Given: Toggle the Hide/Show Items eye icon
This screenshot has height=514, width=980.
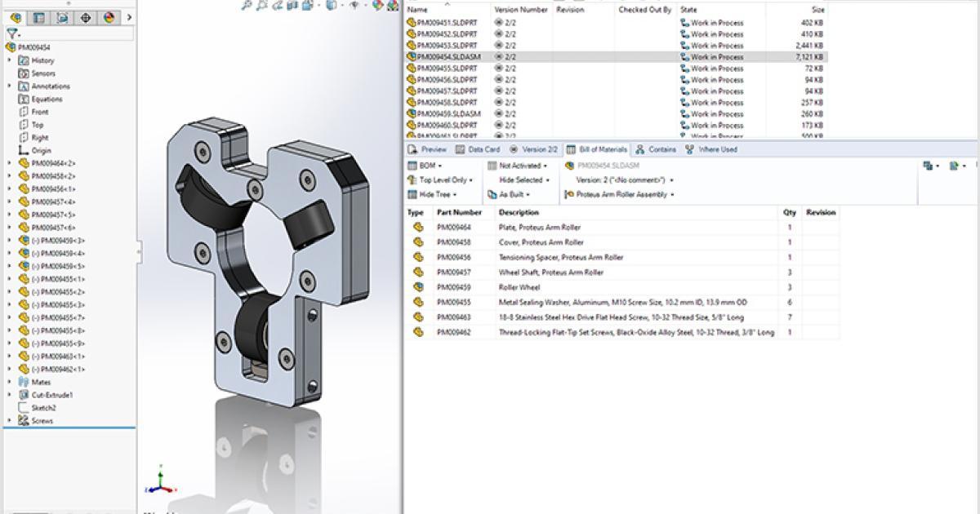Looking at the screenshot, I should [354, 5].
